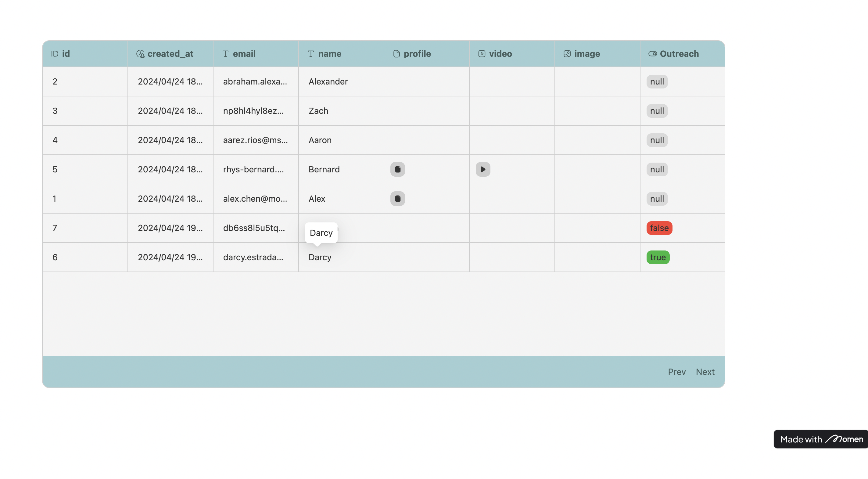Click the created_at cell in Aaron row
Image resolution: width=868 pixels, height=479 pixels.
pyautogui.click(x=170, y=140)
